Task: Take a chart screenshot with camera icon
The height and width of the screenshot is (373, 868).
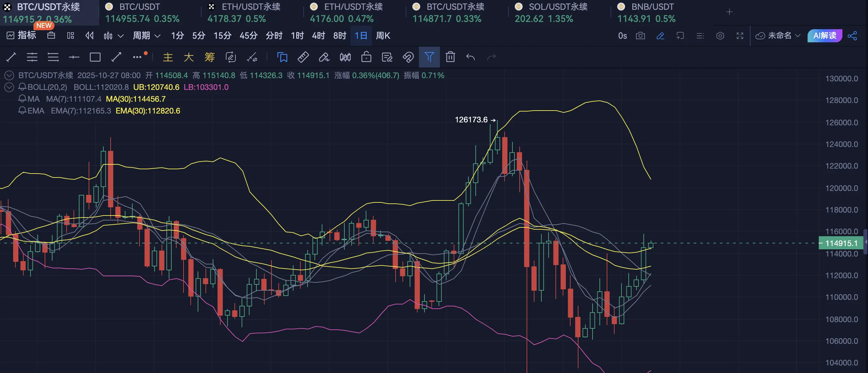Action: [640, 36]
